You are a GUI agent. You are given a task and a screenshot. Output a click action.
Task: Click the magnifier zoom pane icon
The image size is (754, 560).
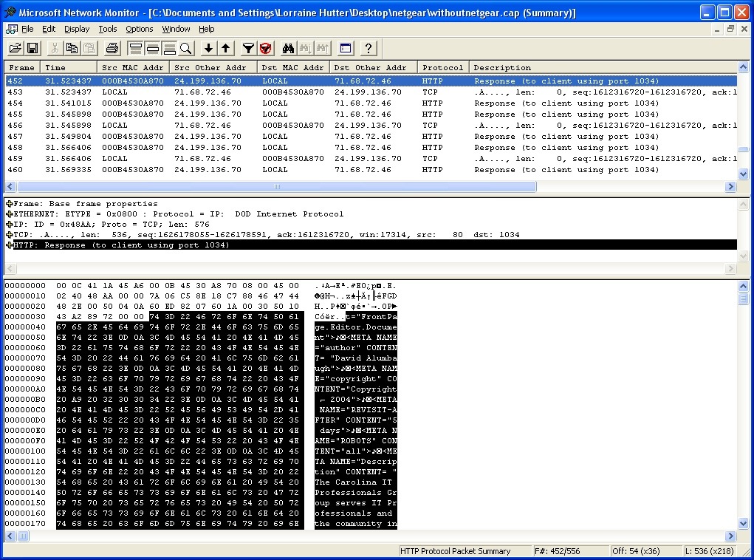click(185, 48)
